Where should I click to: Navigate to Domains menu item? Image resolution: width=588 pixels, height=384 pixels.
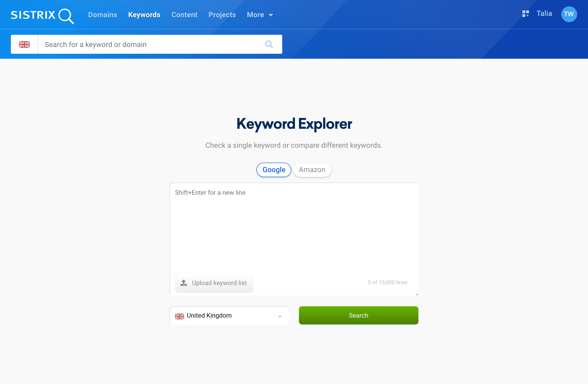pyautogui.click(x=102, y=15)
